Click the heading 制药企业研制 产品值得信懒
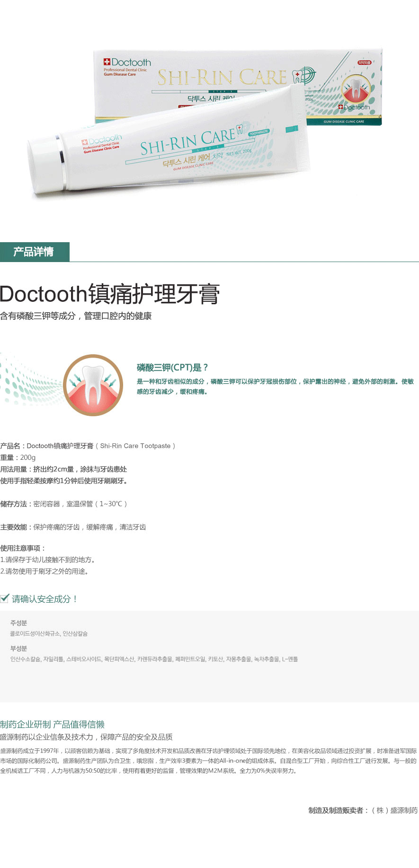 [x=52, y=724]
